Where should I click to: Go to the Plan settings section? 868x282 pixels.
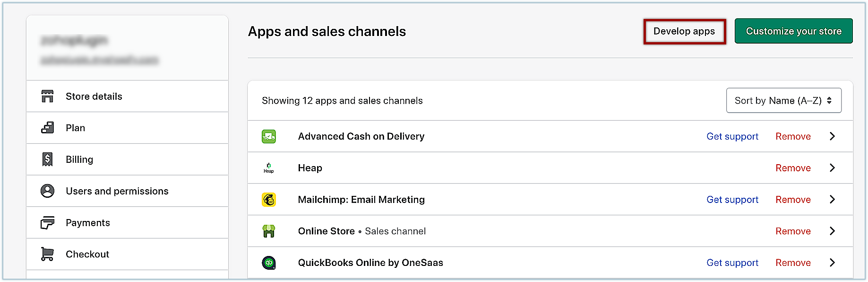coord(128,128)
